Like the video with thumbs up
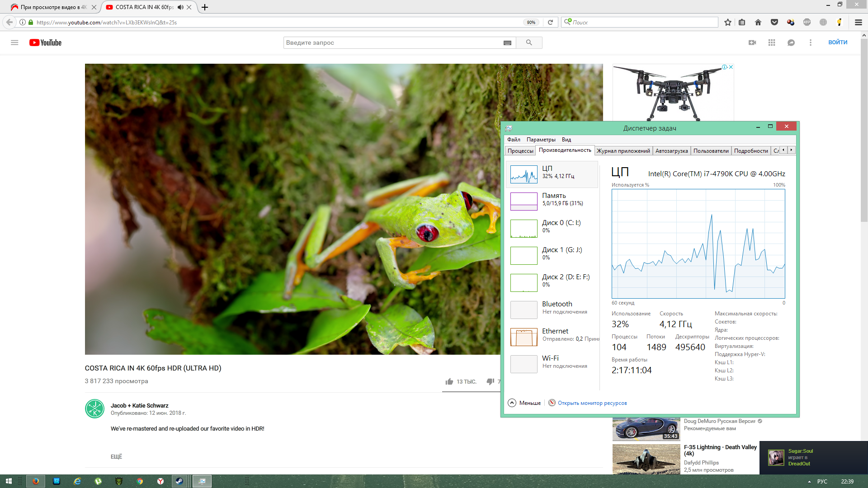 (x=449, y=382)
